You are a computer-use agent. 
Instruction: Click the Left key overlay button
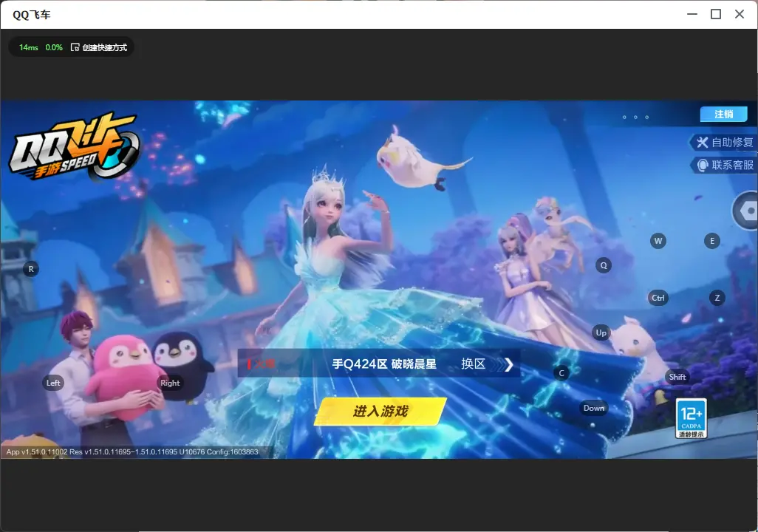click(x=53, y=383)
